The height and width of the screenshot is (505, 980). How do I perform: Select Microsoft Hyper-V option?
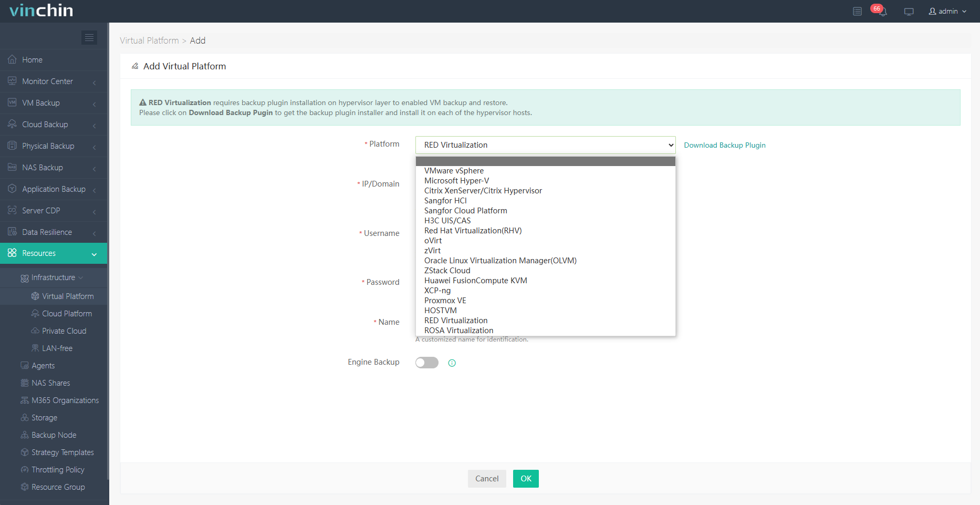tap(545, 181)
